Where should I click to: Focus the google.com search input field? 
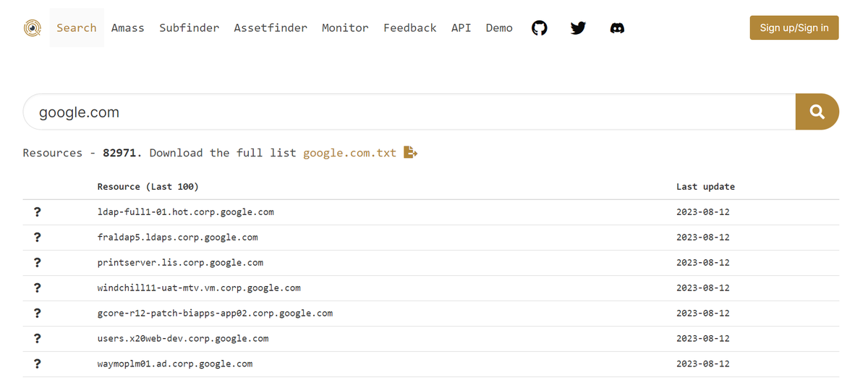point(409,112)
